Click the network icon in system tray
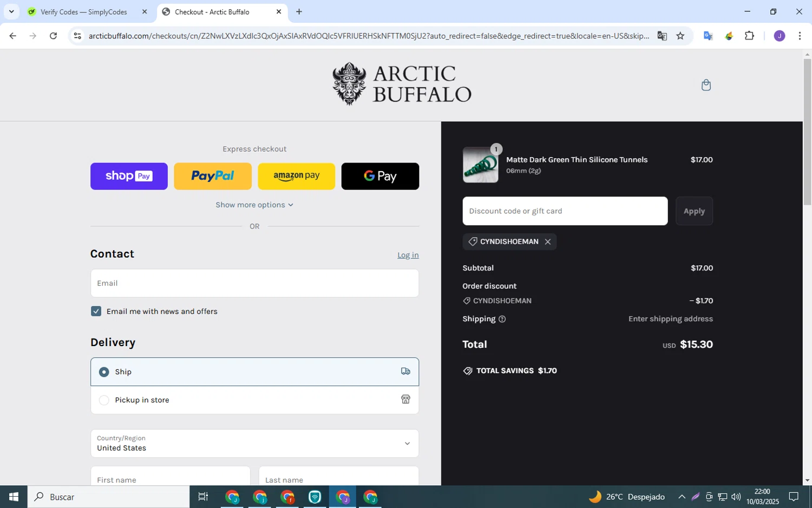This screenshot has height=508, width=812. tap(723, 497)
